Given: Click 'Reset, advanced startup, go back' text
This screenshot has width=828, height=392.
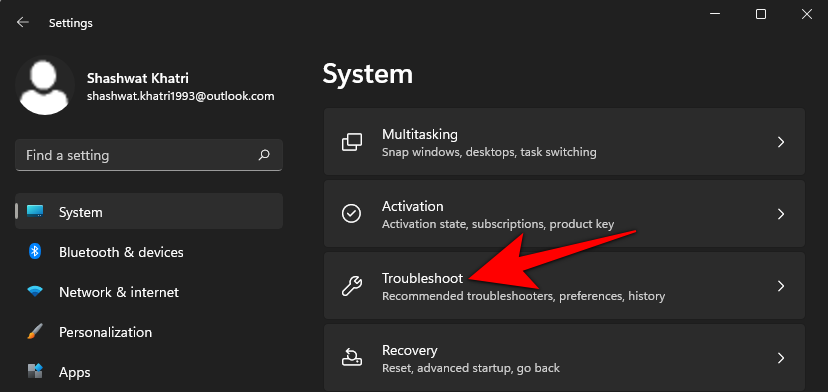Looking at the screenshot, I should (471, 368).
